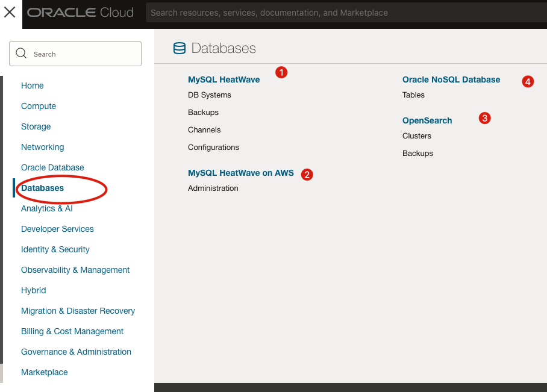Focus the top resource search bar

(x=343, y=13)
